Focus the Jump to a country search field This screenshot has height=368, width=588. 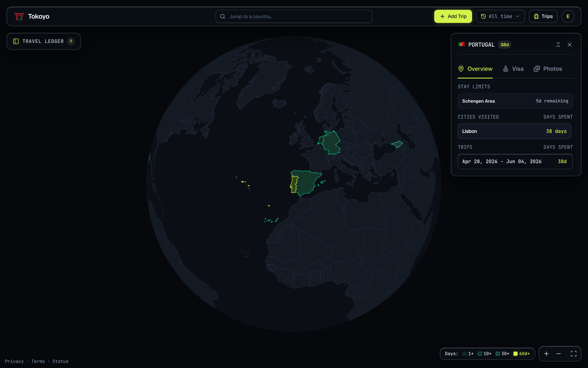pos(294,16)
